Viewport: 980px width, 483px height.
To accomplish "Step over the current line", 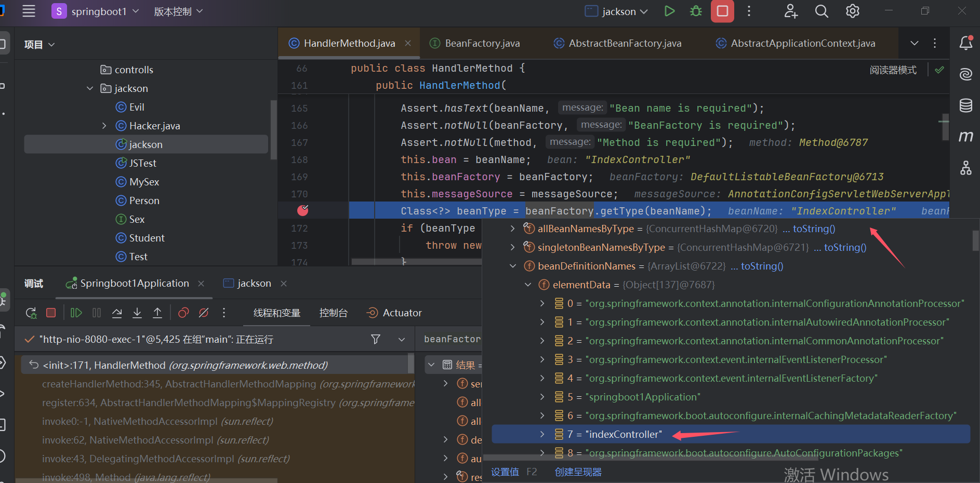I will pyautogui.click(x=117, y=313).
